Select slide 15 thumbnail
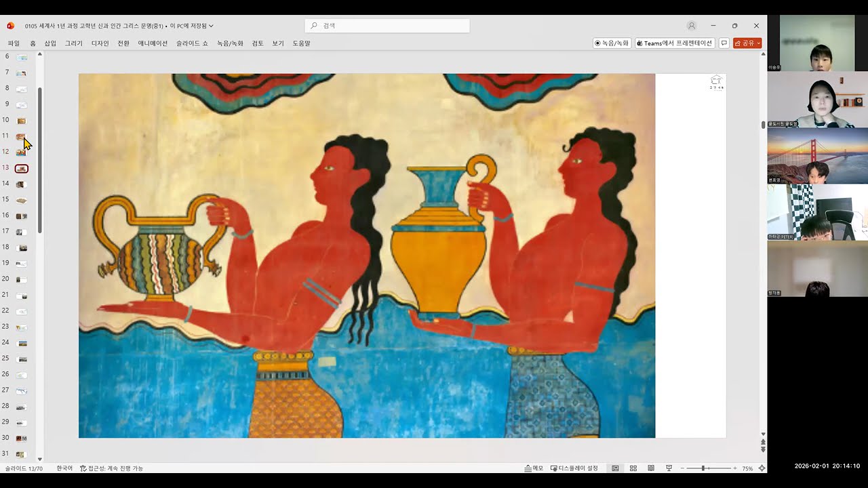Image resolution: width=868 pixels, height=488 pixels. tap(22, 200)
